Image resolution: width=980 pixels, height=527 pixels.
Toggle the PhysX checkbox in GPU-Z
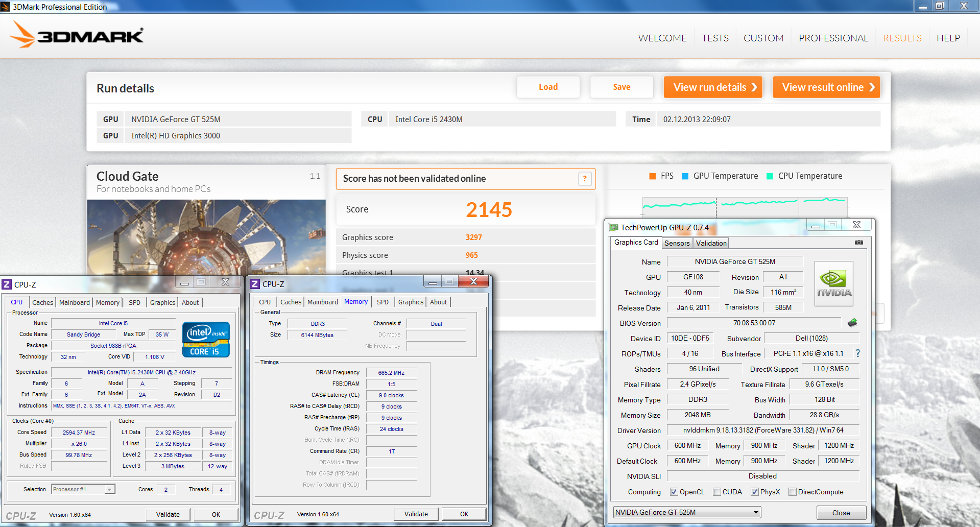click(x=754, y=492)
